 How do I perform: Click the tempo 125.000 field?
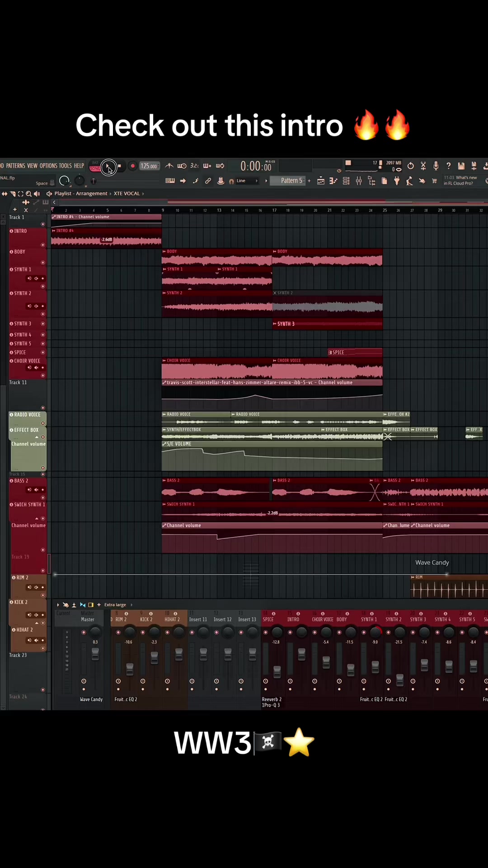[x=149, y=166]
